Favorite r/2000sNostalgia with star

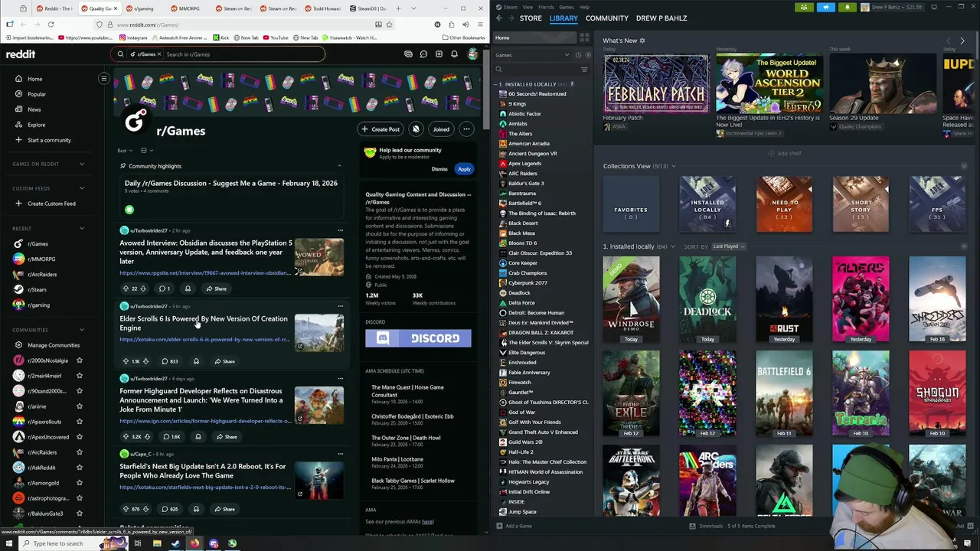(79, 360)
